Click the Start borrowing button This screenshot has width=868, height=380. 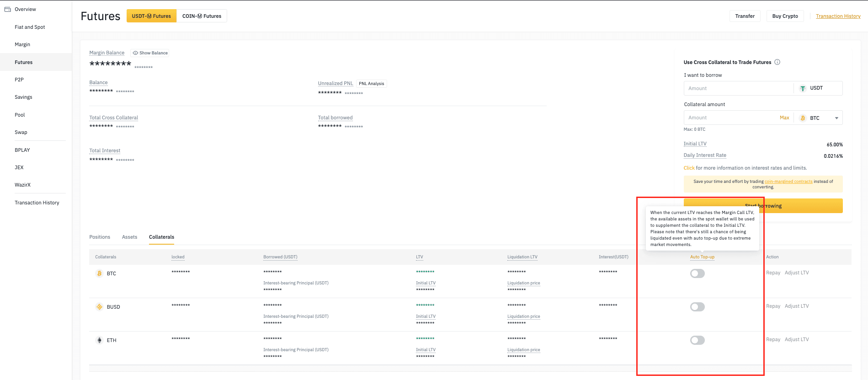tap(763, 206)
